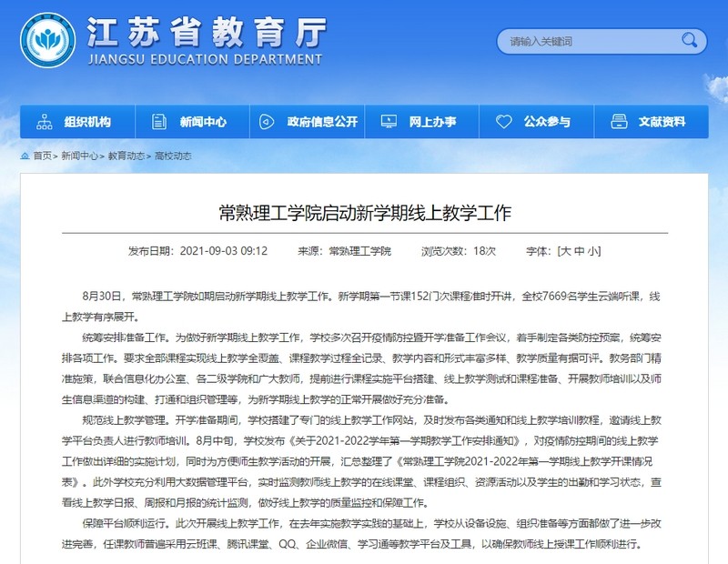Open the 政府信息公开 menu
Viewport: 728px width, 564px height.
[308, 122]
